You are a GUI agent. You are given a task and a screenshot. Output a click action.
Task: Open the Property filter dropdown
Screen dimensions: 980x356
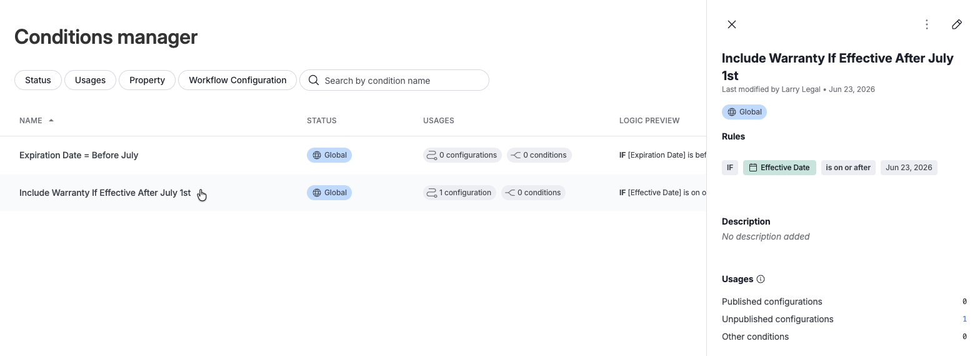coord(147,80)
